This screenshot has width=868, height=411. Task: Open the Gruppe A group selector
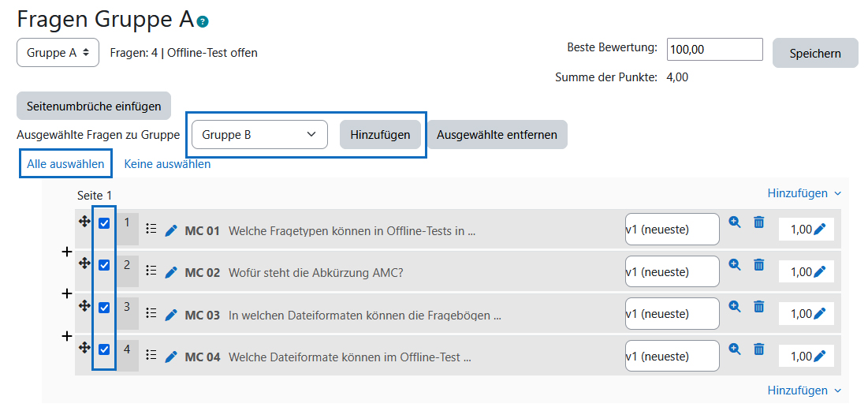[58, 53]
